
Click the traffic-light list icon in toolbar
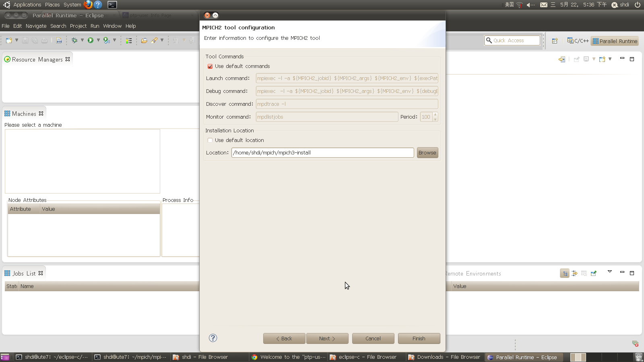click(x=129, y=41)
